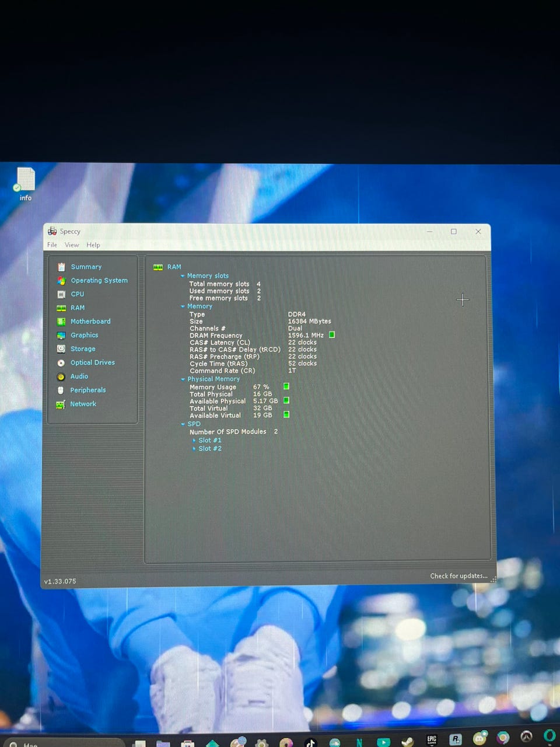Click the Speccy title bar app icon
This screenshot has width=560, height=747.
[x=52, y=231]
